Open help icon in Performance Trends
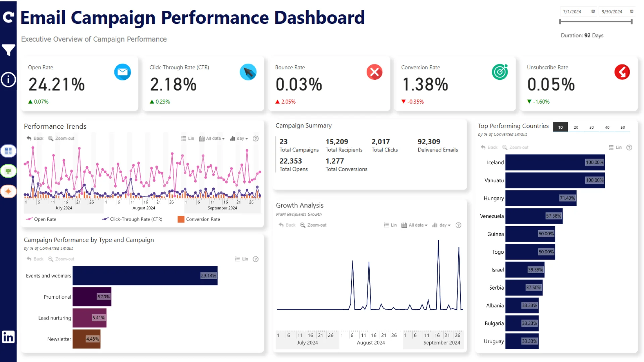Image resolution: width=644 pixels, height=362 pixels. tap(256, 138)
